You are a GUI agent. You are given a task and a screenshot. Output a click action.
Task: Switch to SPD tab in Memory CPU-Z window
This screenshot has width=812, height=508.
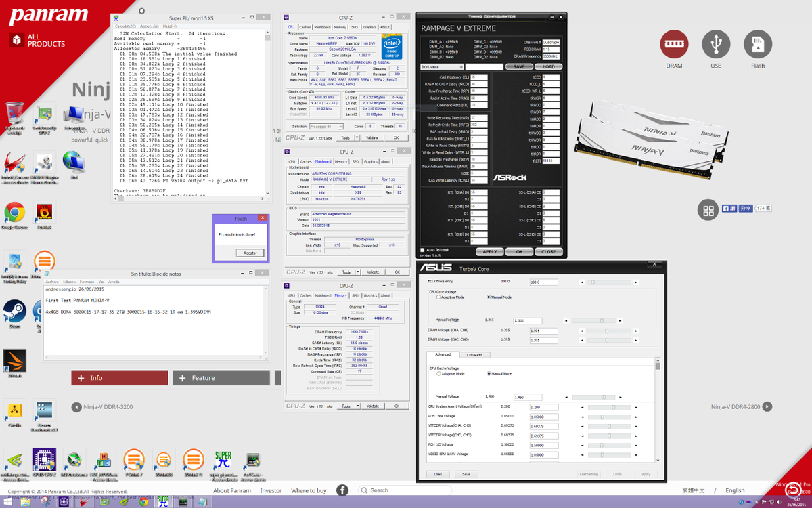tap(355, 295)
